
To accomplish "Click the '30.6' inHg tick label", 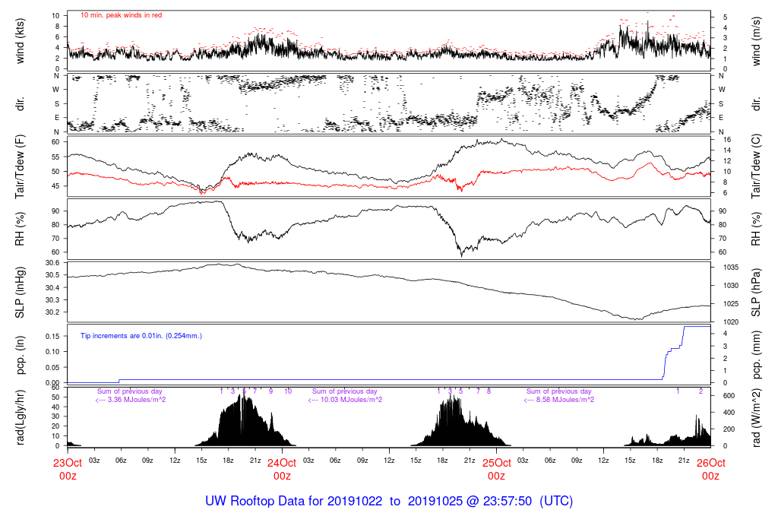I will point(52,262).
